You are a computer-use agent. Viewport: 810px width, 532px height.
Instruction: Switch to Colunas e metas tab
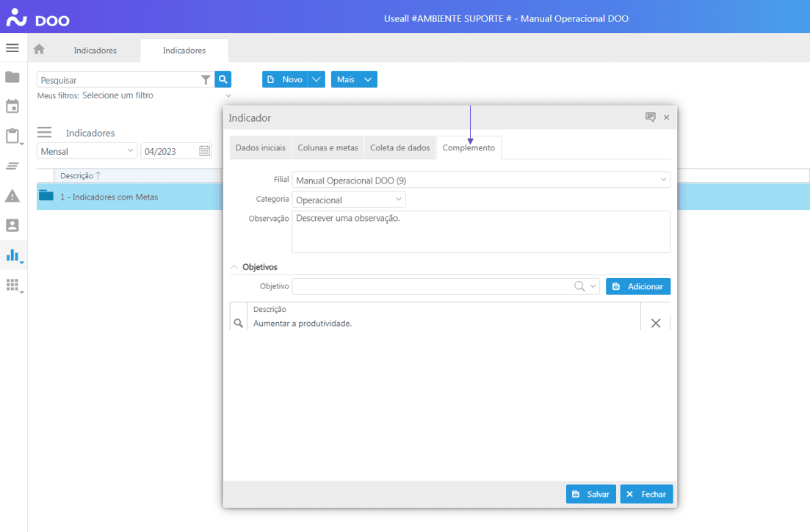(328, 147)
